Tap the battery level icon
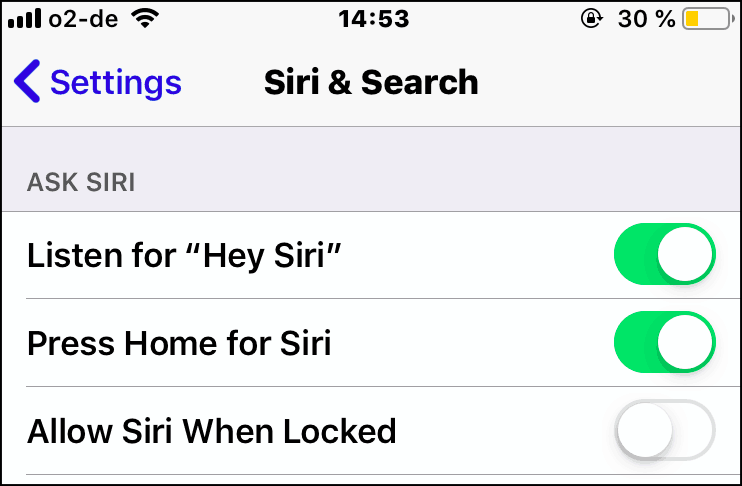Viewport: 742px width, 486px height. [708, 19]
